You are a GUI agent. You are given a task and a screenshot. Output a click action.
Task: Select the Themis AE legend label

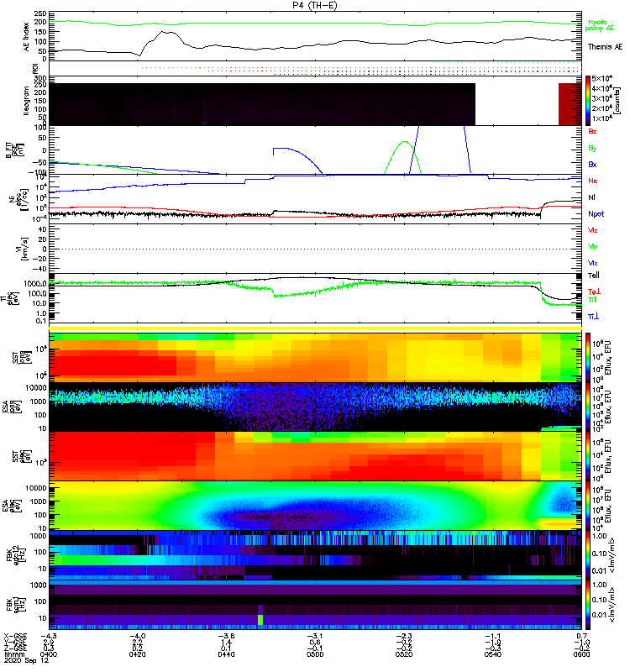pos(605,47)
